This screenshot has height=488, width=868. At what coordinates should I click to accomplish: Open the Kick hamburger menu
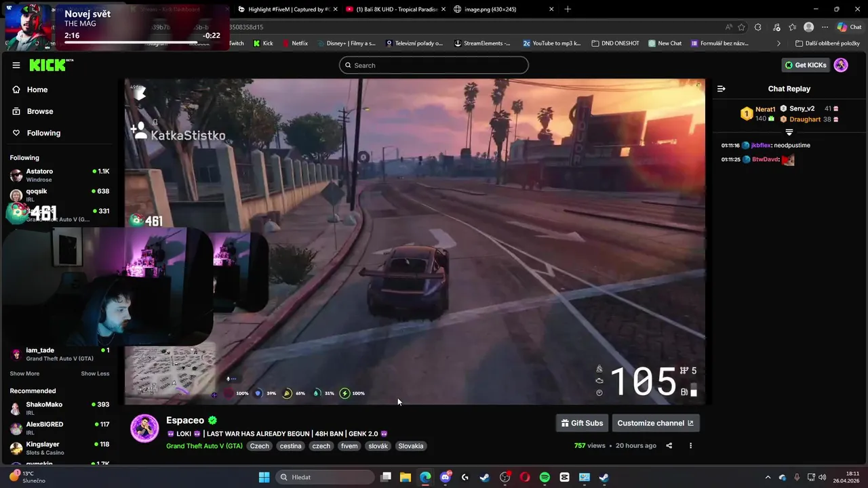(x=16, y=65)
